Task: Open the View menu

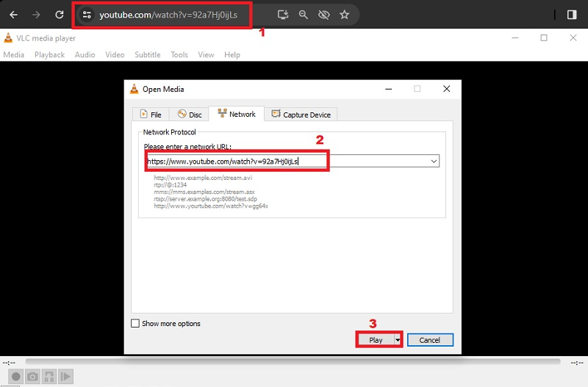Action: (x=206, y=54)
